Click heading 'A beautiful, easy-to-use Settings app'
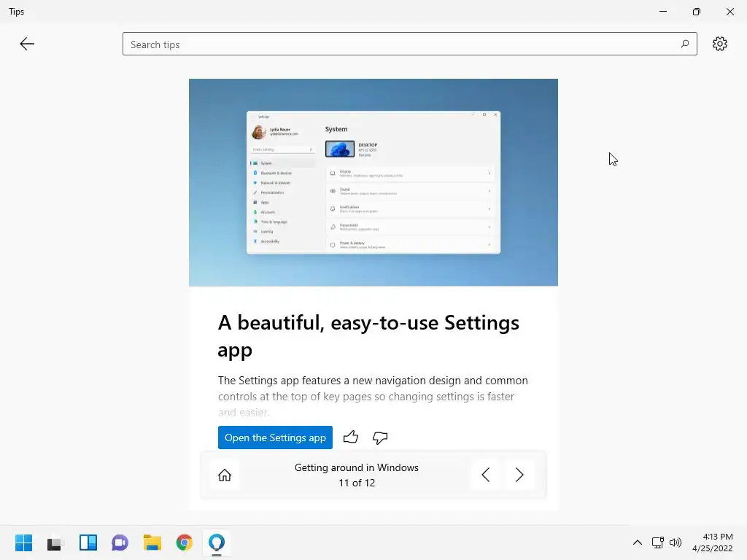This screenshot has width=747, height=560. coord(368,336)
